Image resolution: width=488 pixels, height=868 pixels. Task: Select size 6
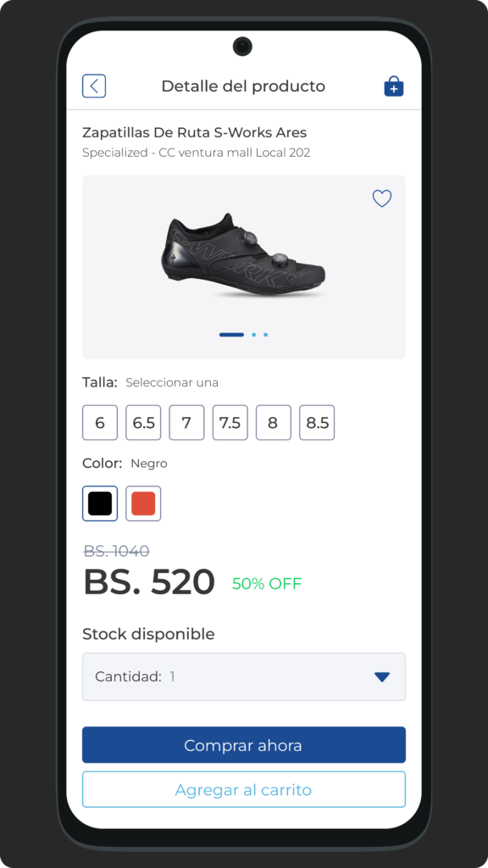click(100, 422)
